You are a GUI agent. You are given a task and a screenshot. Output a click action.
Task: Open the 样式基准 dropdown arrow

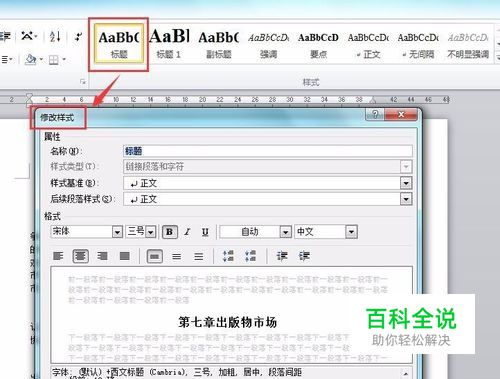click(406, 183)
